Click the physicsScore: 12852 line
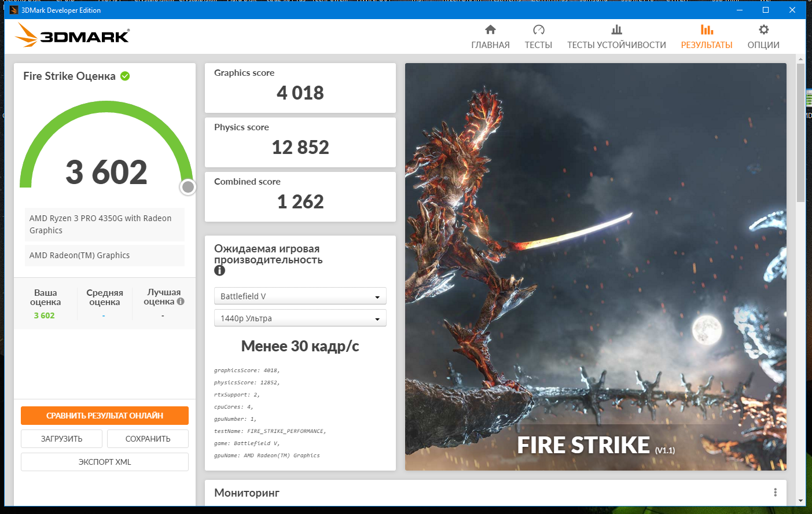This screenshot has height=514, width=812. 247,383
